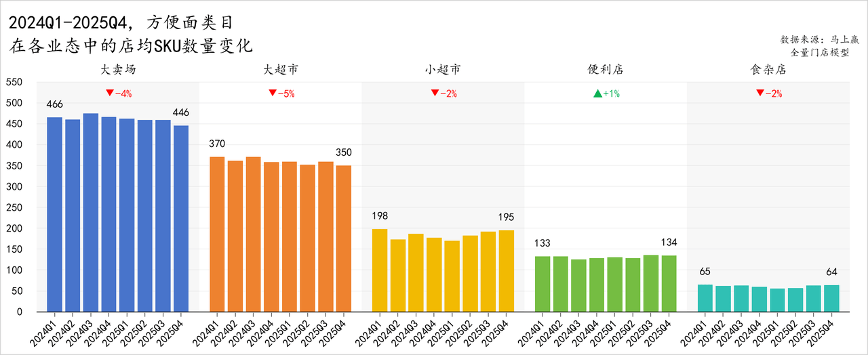Click the orange 2025Q4 bar labeled 350

[x=344, y=238]
